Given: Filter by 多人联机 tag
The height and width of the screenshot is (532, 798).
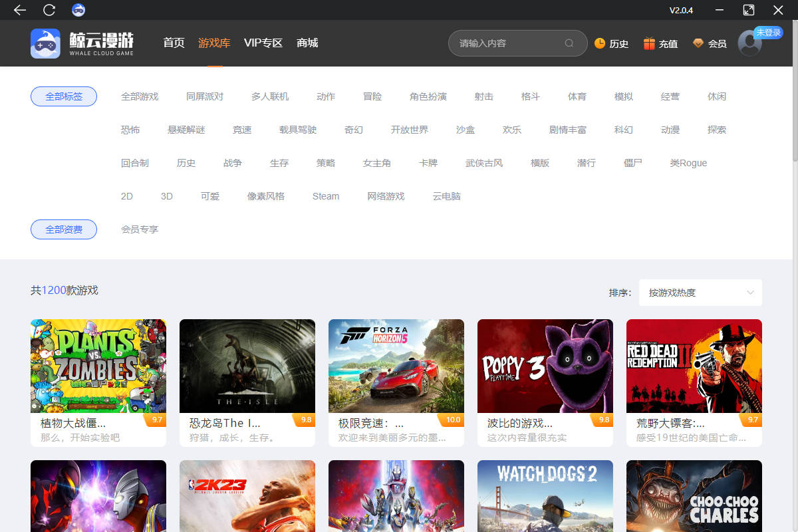Looking at the screenshot, I should click(x=270, y=96).
